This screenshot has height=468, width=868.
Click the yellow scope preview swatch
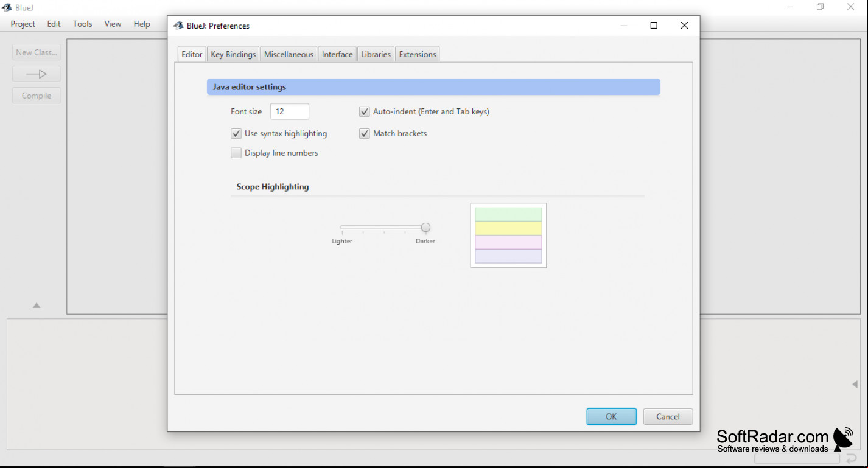(x=508, y=228)
